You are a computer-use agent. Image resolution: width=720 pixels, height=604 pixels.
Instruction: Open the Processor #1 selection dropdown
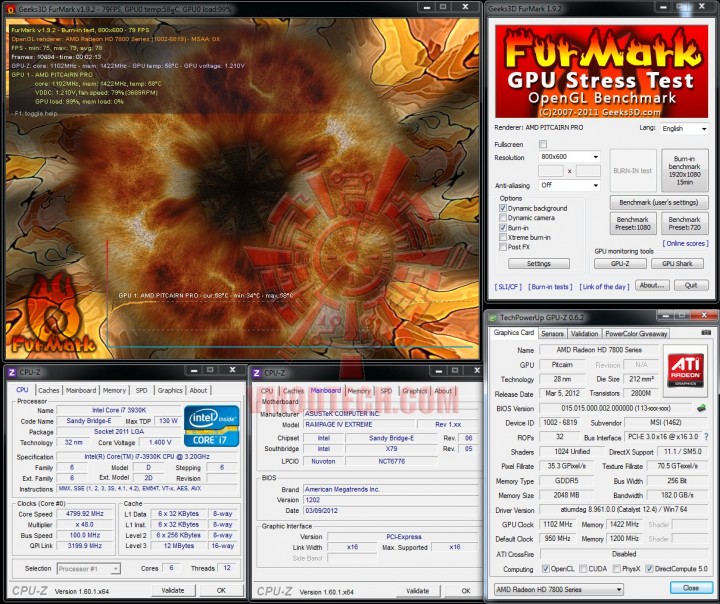click(x=89, y=569)
